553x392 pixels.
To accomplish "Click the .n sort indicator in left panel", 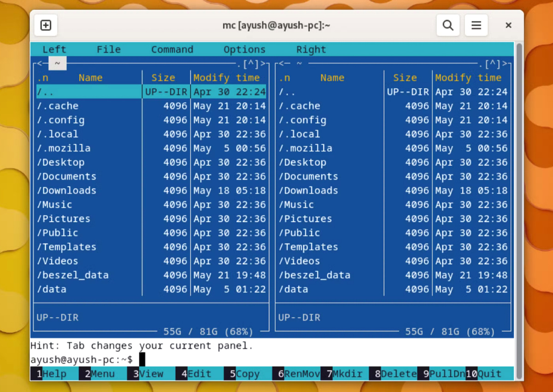I will point(42,78).
